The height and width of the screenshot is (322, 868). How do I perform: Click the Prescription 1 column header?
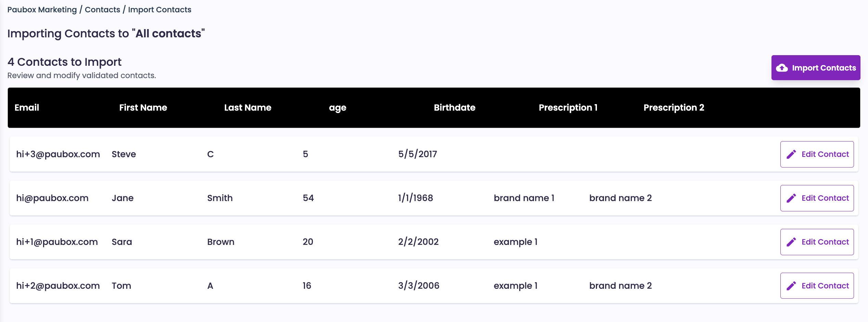tap(568, 108)
